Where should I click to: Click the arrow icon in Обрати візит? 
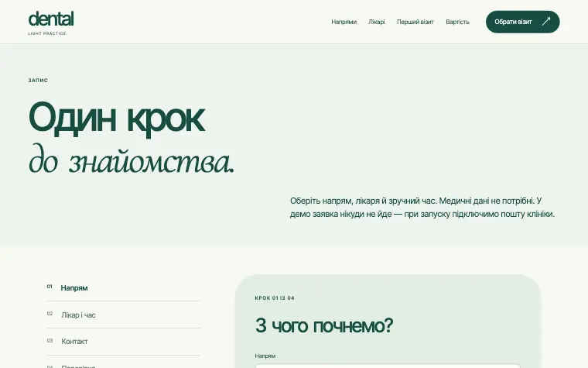[546, 22]
